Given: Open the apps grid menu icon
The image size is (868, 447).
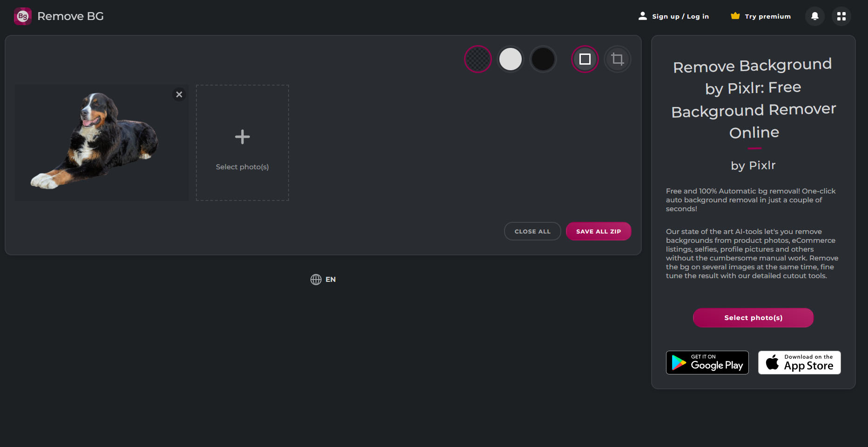Looking at the screenshot, I should coord(841,16).
